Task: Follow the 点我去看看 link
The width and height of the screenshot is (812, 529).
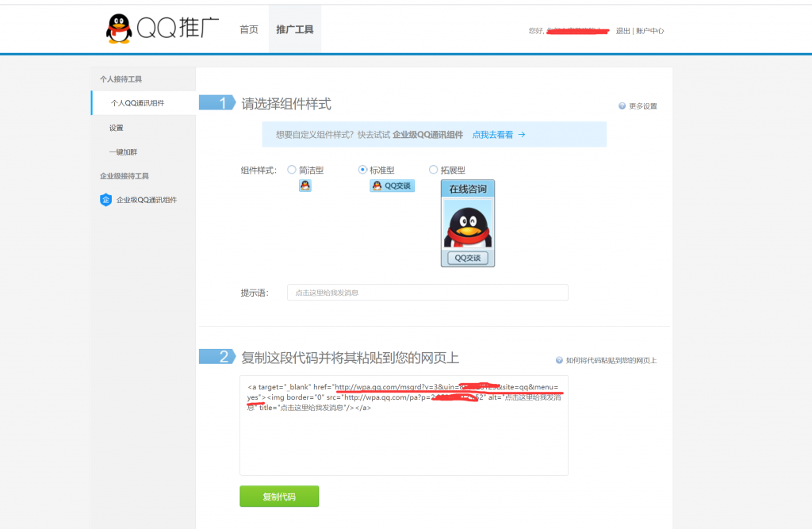Action: coord(492,135)
